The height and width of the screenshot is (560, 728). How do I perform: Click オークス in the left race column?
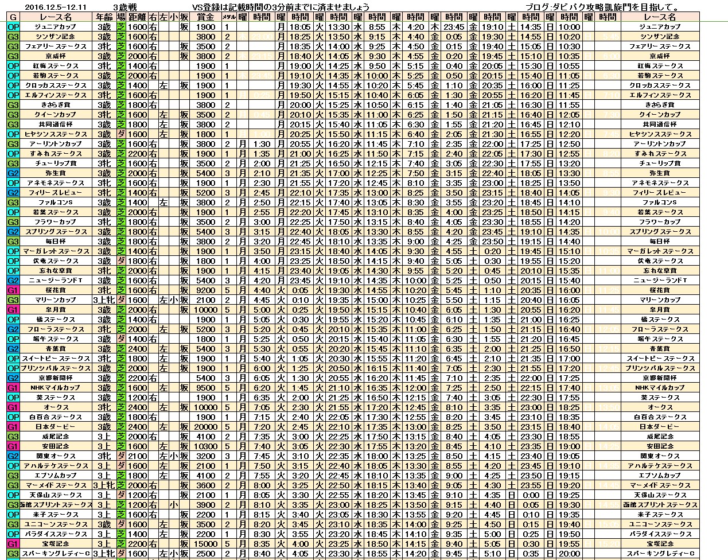click(55, 407)
